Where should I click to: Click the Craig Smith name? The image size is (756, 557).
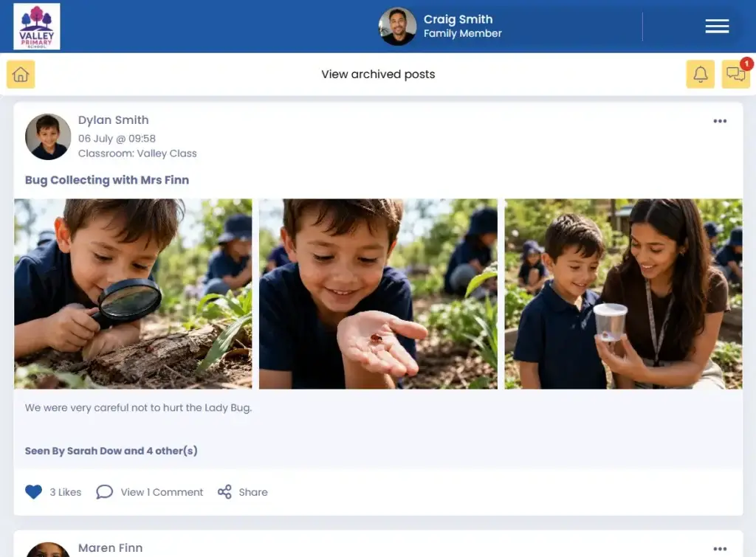[458, 19]
